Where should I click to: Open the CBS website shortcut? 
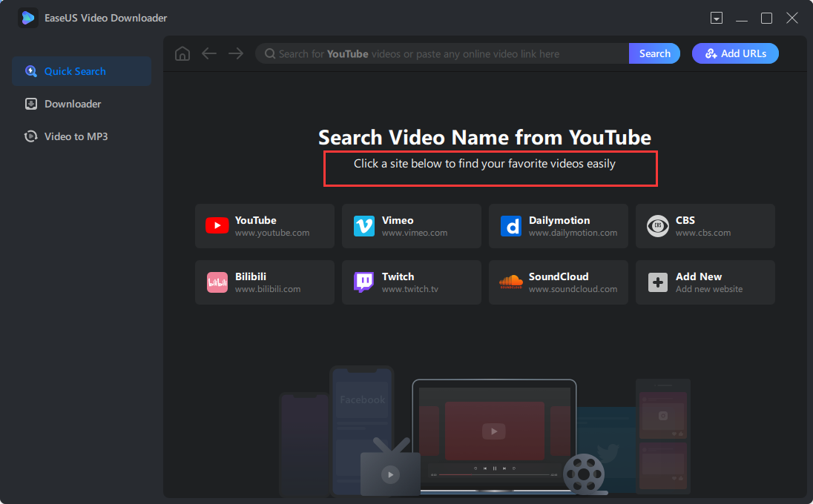point(705,225)
